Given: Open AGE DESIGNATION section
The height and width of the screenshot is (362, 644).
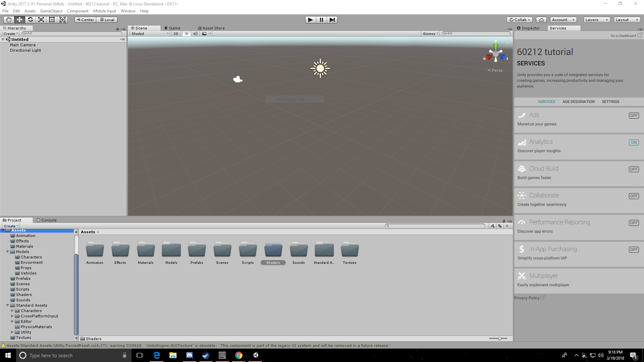Looking at the screenshot, I should point(578,102).
